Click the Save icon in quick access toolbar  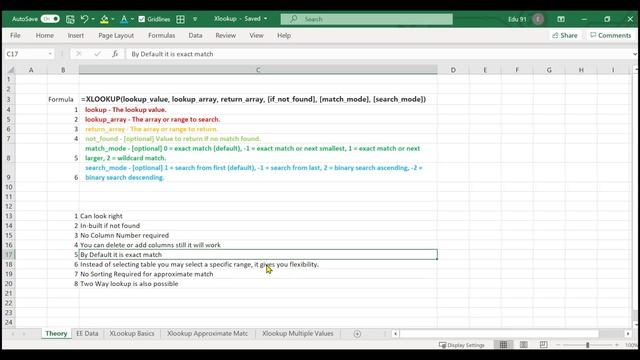pos(70,19)
